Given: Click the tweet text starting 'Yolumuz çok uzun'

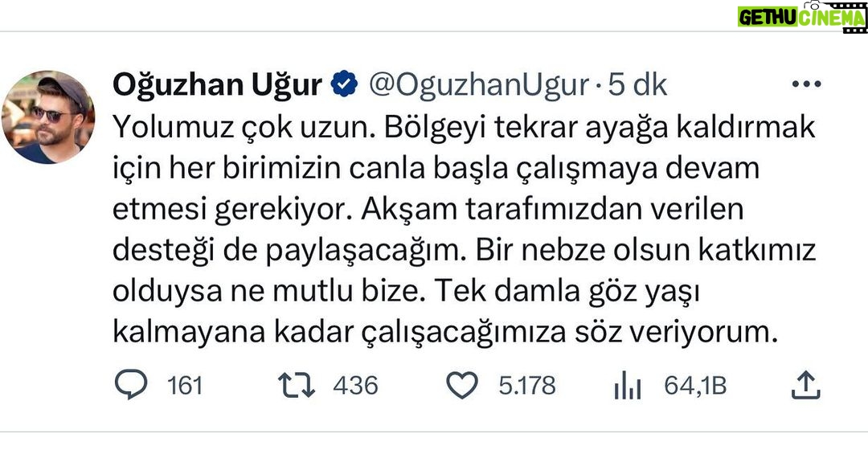Looking at the screenshot, I should (464, 229).
